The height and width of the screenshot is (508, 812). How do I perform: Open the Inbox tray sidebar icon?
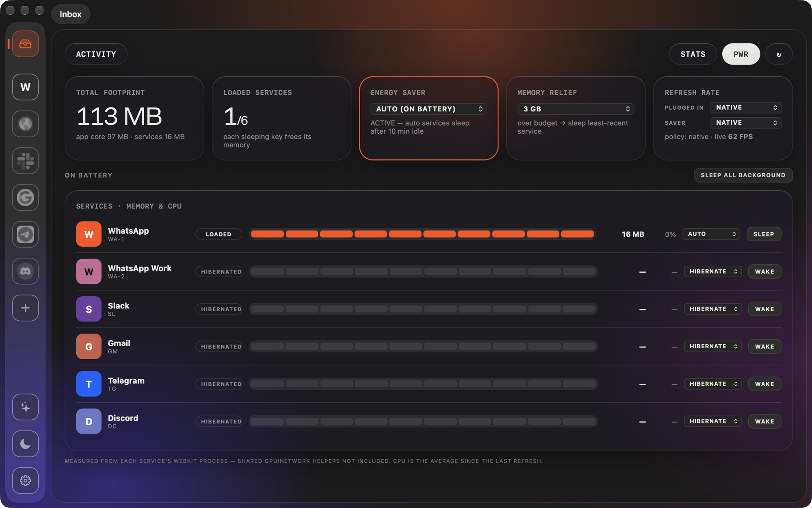coord(25,44)
